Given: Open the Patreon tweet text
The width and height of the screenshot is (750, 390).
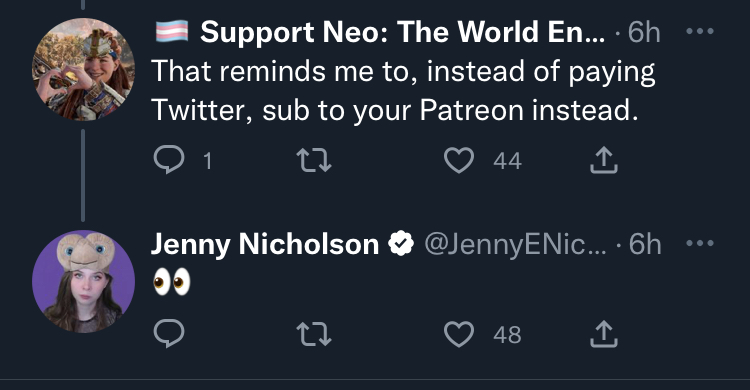Looking at the screenshot, I should point(403,91).
